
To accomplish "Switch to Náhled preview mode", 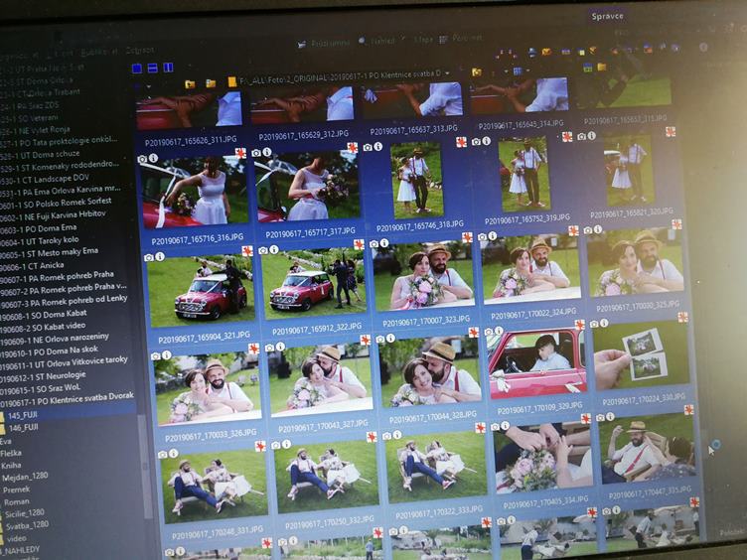I will click(377, 41).
